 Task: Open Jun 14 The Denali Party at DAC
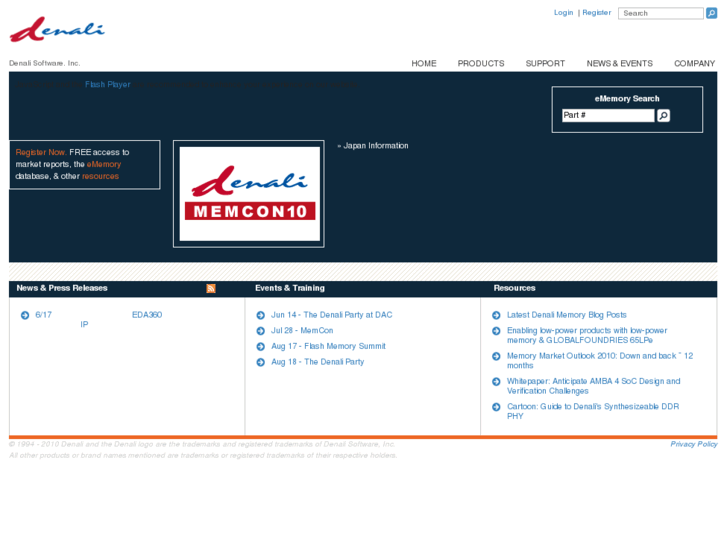coord(332,315)
